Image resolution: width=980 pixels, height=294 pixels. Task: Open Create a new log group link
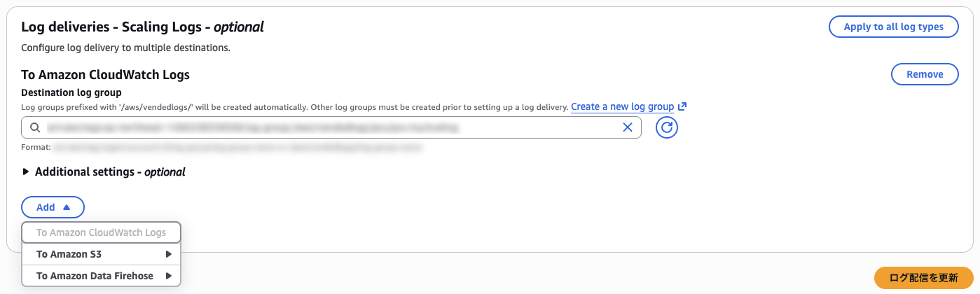pyautogui.click(x=622, y=107)
